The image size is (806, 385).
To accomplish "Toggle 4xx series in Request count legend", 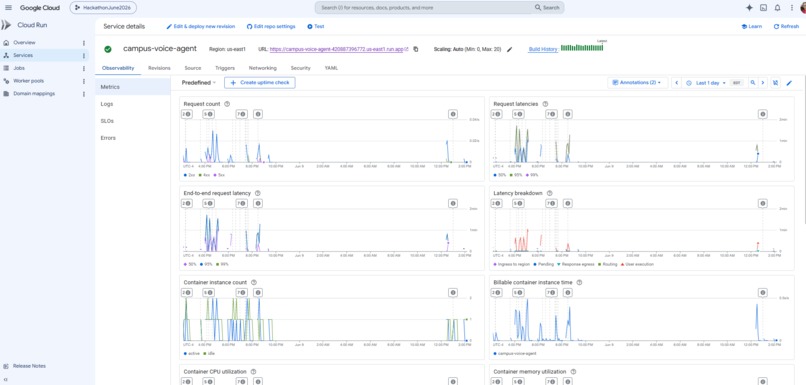I will point(205,175).
